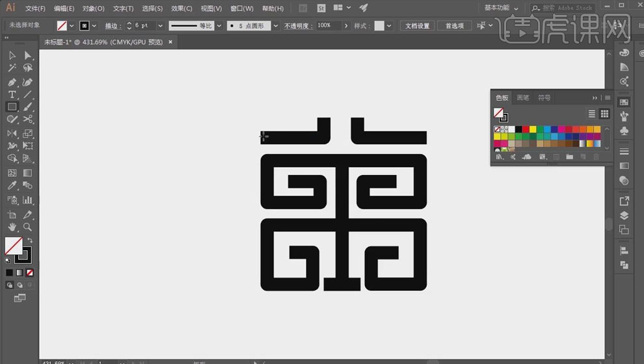Select the Artboard tool
The width and height of the screenshot is (644, 364).
12,214
